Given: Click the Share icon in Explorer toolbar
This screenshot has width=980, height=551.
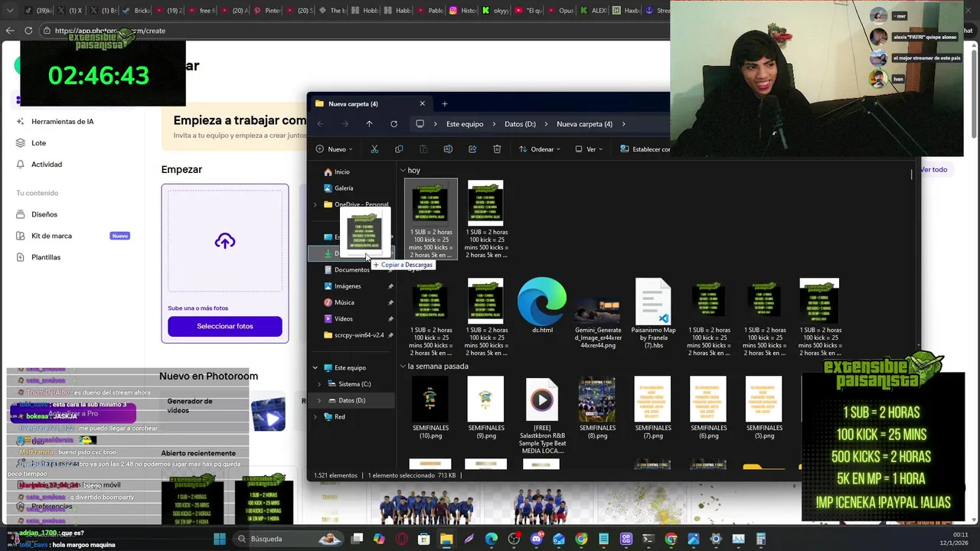Looking at the screenshot, I should (x=472, y=149).
